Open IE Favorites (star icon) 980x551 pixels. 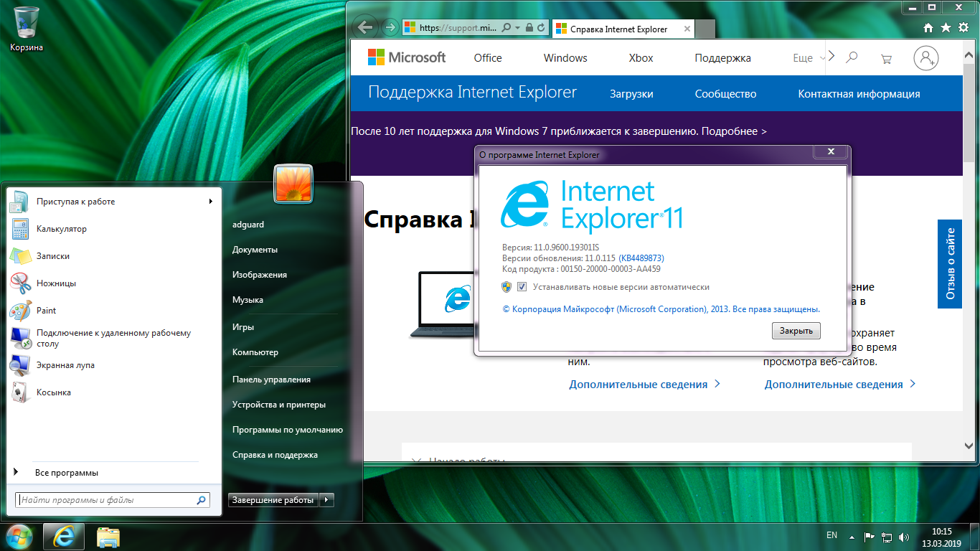click(946, 28)
